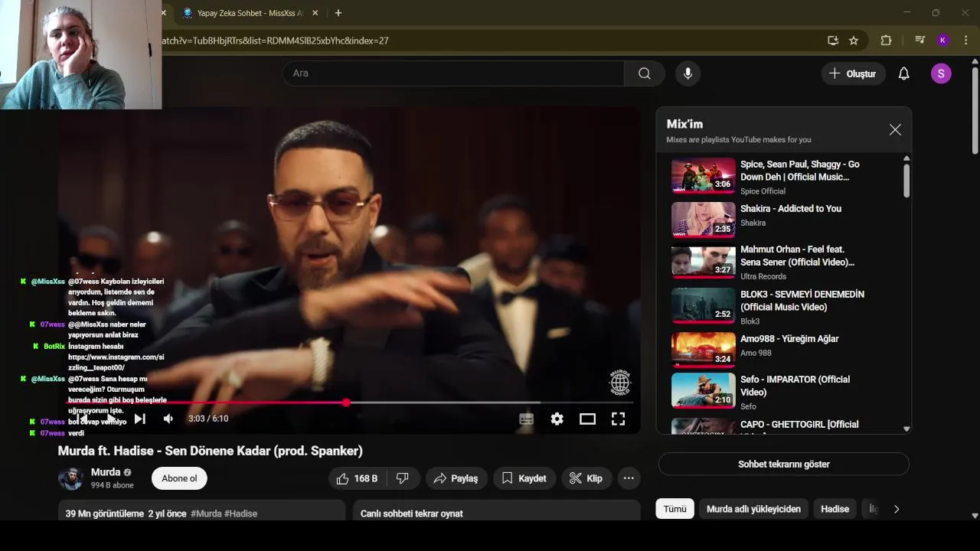Start voice search with microphone icon
This screenshot has width=980, height=551.
tap(688, 73)
